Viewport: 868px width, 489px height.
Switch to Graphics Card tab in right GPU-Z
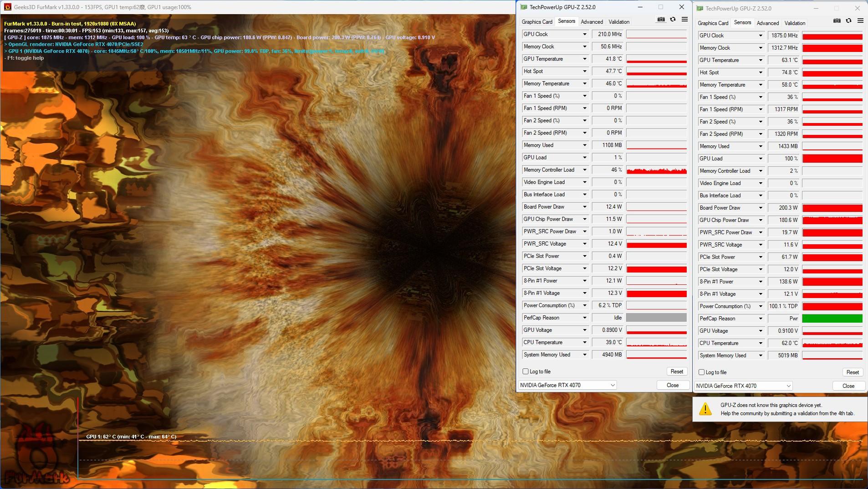pyautogui.click(x=713, y=23)
